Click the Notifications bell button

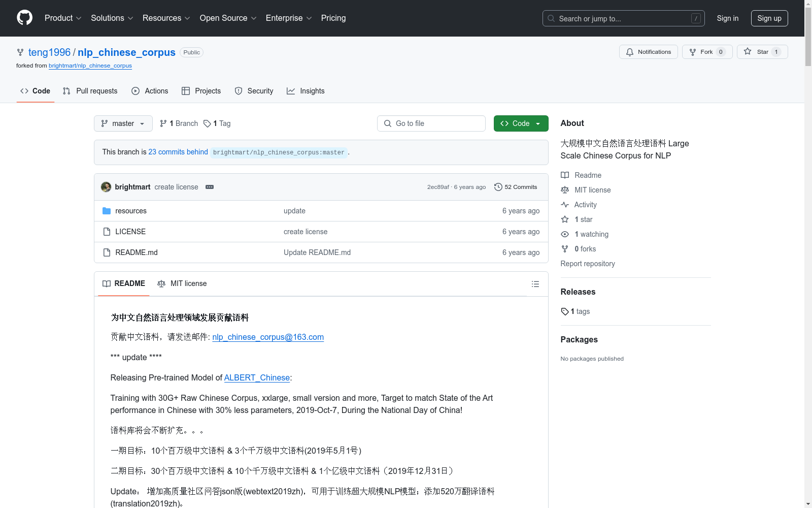(648, 52)
